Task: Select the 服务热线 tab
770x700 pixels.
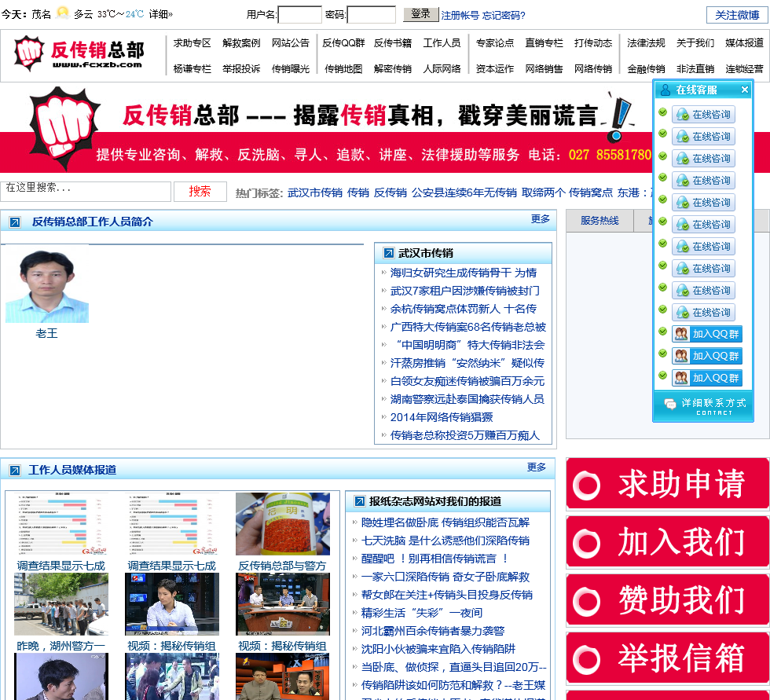Action: click(x=599, y=221)
